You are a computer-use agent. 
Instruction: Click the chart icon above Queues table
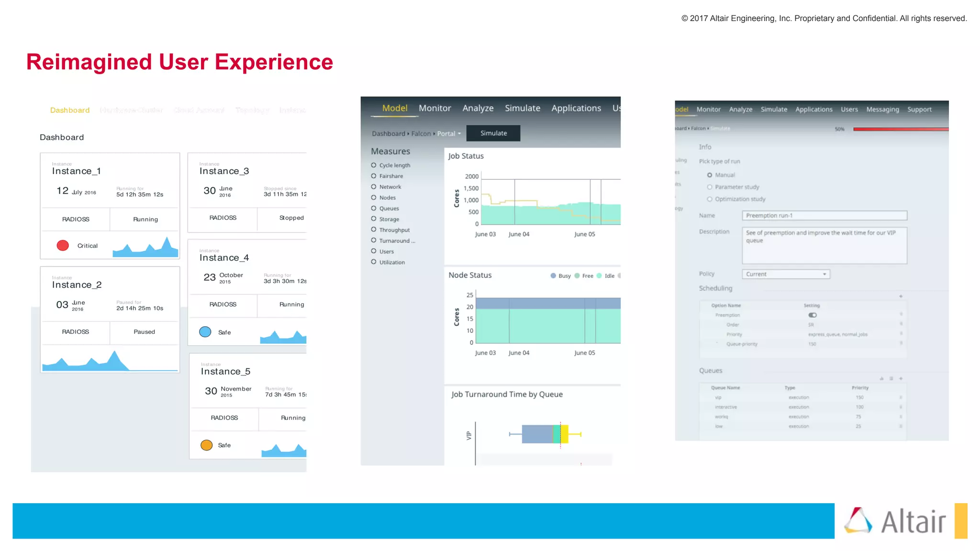[x=881, y=379]
